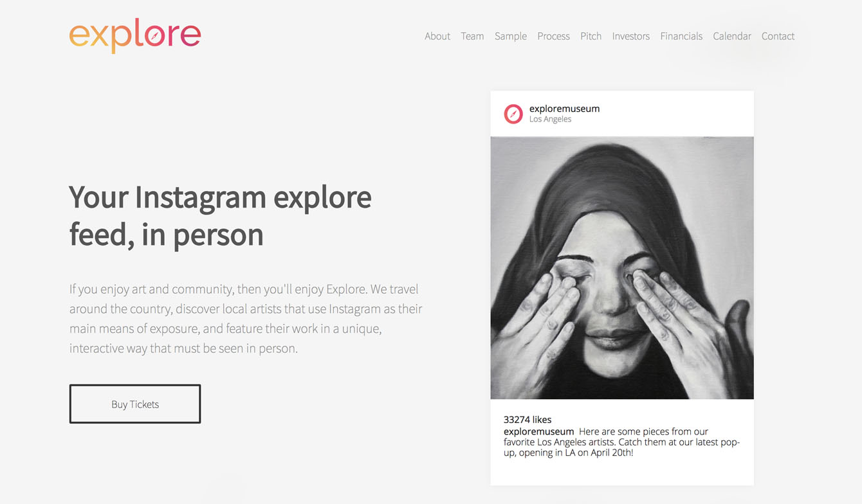This screenshot has height=504, width=862.
Task: Click exploremuseum name in the caption
Action: point(538,431)
